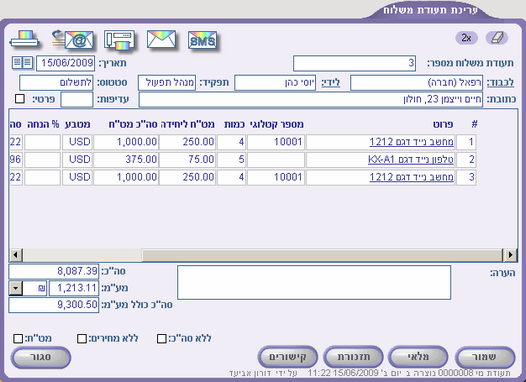Click the מטבע column header
This screenshot has height=382, width=526.
click(77, 125)
